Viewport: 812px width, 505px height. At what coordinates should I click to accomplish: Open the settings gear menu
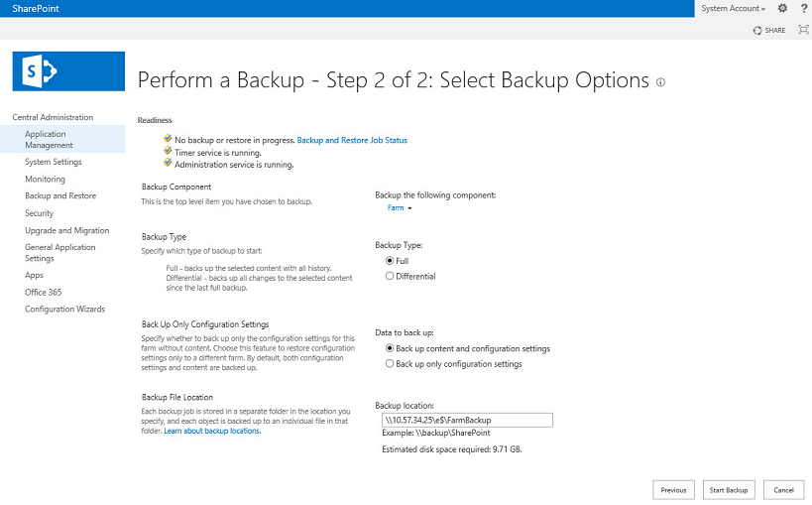pos(782,8)
